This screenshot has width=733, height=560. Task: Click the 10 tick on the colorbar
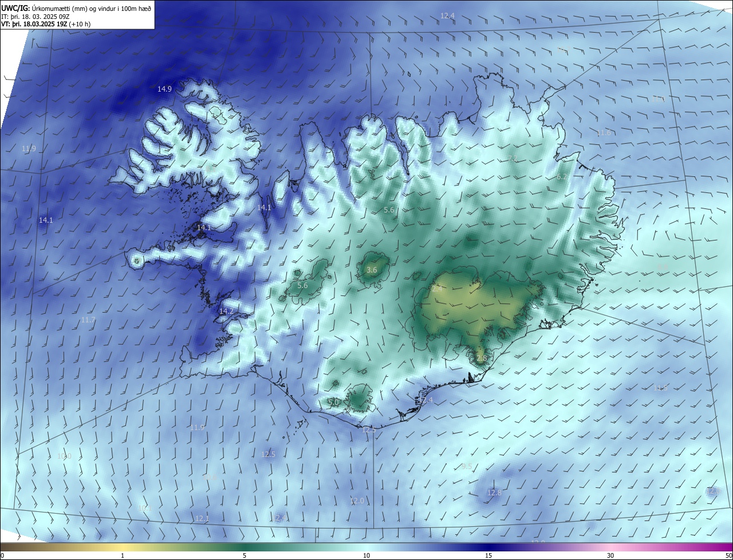point(366,555)
